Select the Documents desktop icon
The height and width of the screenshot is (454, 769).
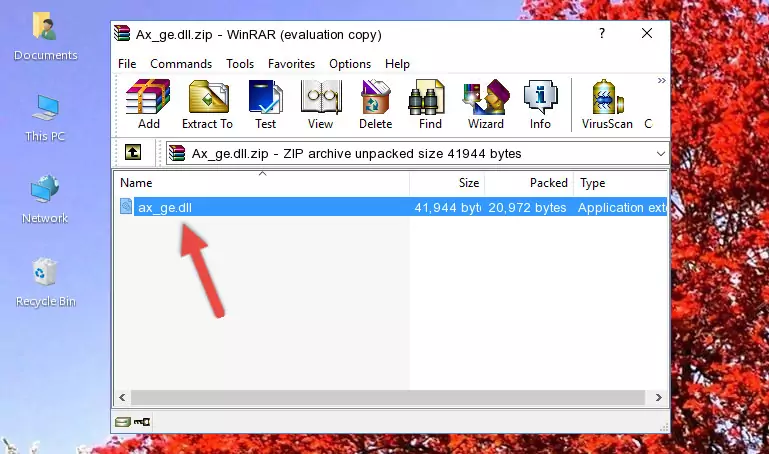coord(46,37)
